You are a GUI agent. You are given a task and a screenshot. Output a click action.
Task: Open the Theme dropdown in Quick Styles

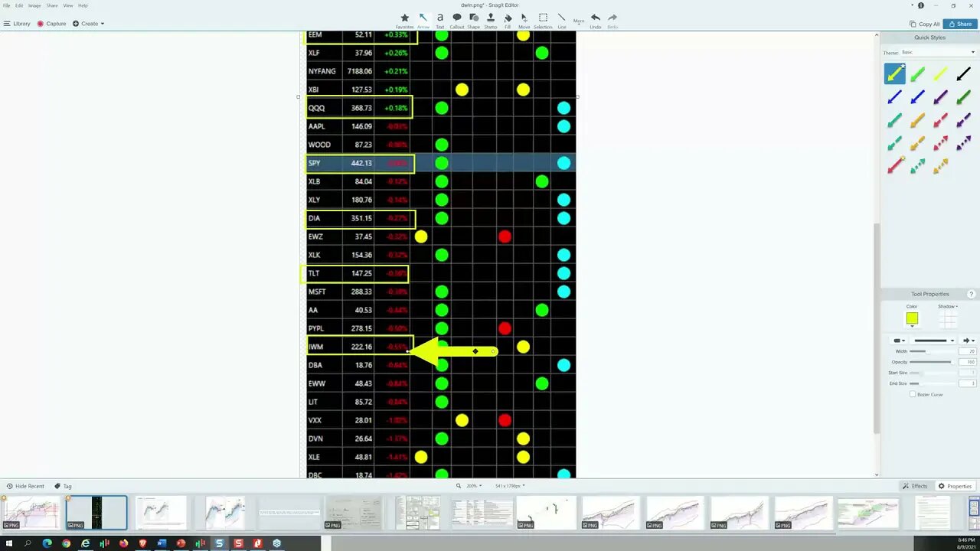click(938, 53)
